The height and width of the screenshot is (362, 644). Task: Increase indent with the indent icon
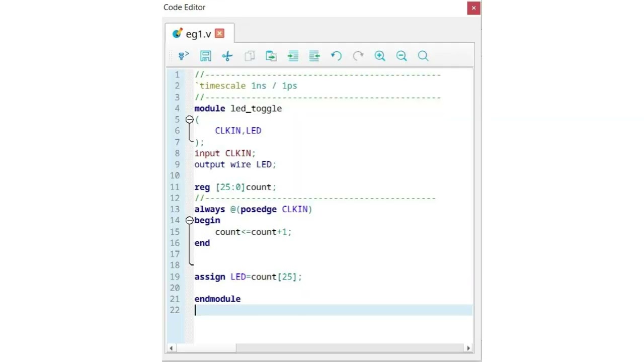click(x=293, y=56)
